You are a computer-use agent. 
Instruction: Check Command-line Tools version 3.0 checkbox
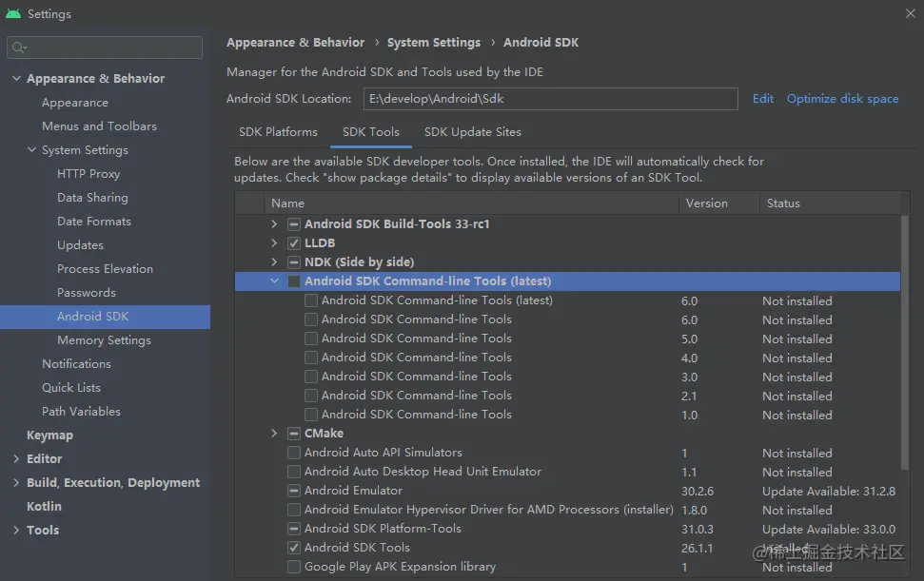point(310,377)
